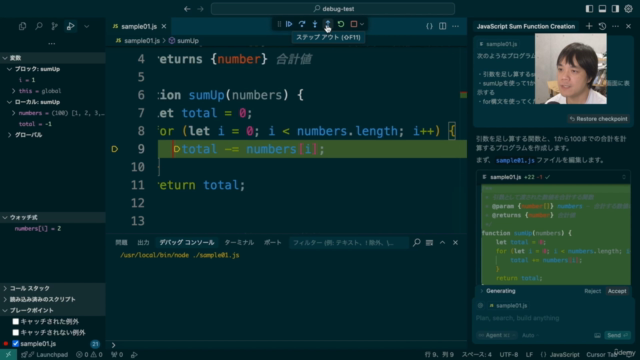
Task: Open the Search view icon
Action: [39, 26]
